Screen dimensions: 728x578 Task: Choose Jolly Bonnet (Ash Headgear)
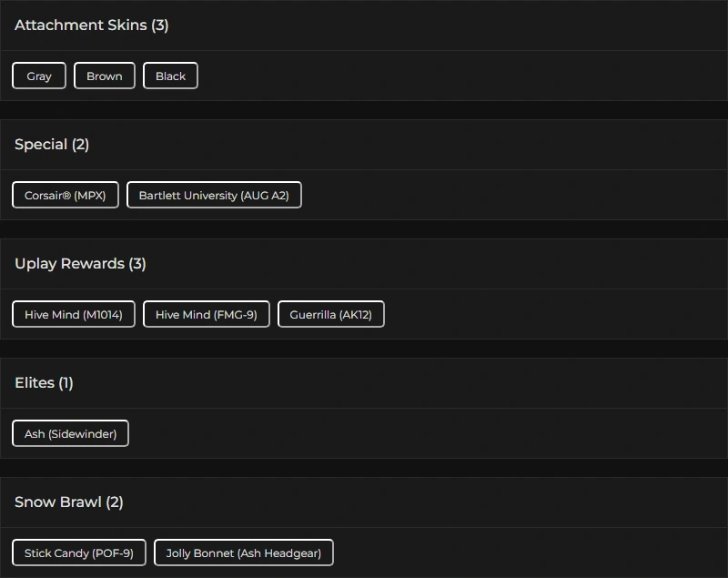click(x=244, y=553)
